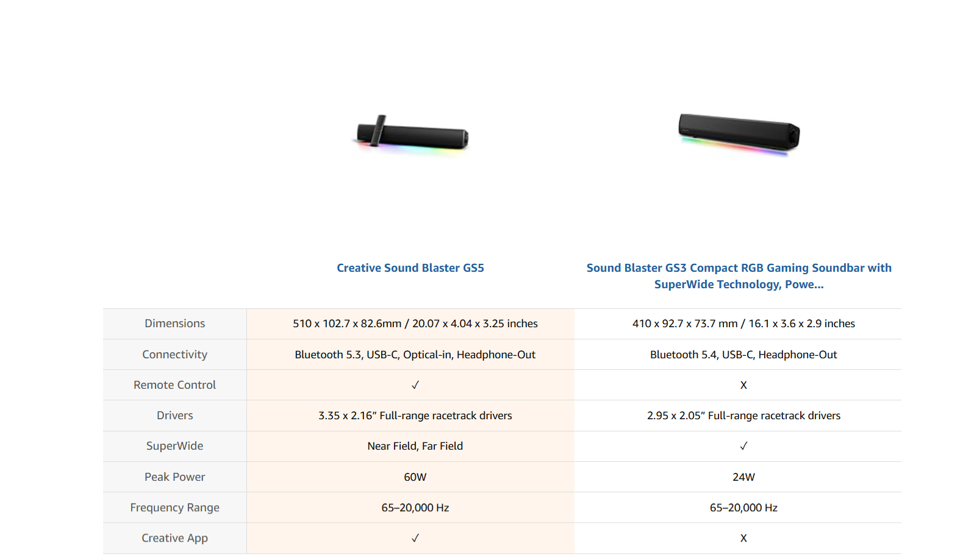Click the GS3 Remote Control X mark

[x=743, y=385]
